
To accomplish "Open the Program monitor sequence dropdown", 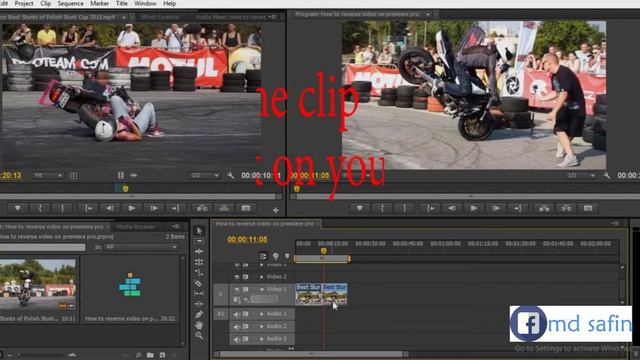I will pyautogui.click(x=428, y=14).
